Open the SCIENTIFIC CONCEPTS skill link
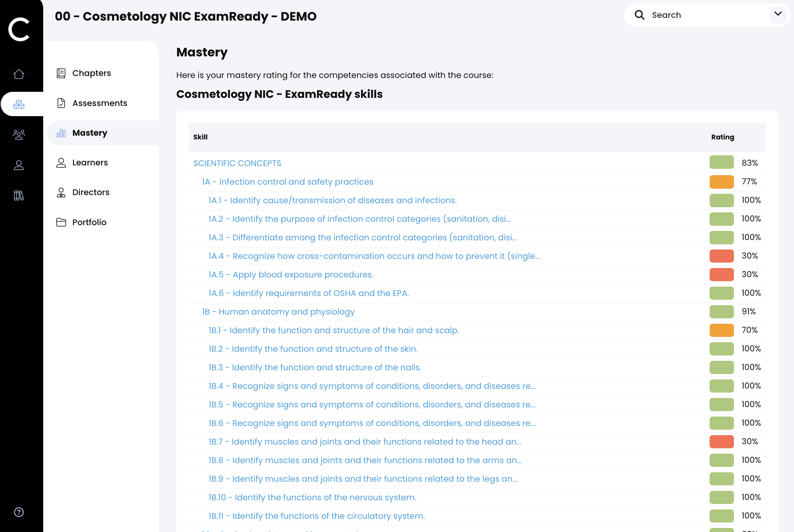The width and height of the screenshot is (794, 532). click(x=237, y=163)
